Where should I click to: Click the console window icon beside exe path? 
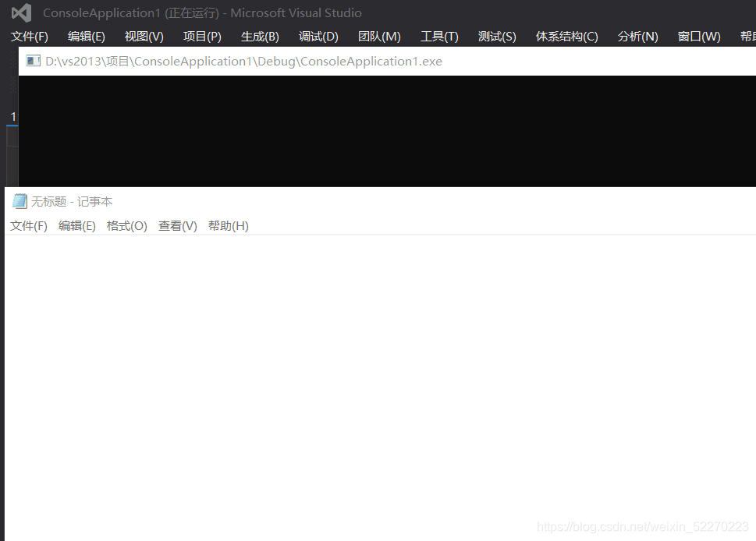tap(33, 61)
